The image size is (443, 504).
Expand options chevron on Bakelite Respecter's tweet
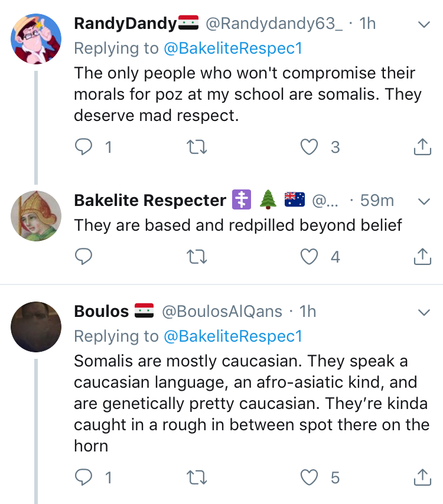coord(424,201)
